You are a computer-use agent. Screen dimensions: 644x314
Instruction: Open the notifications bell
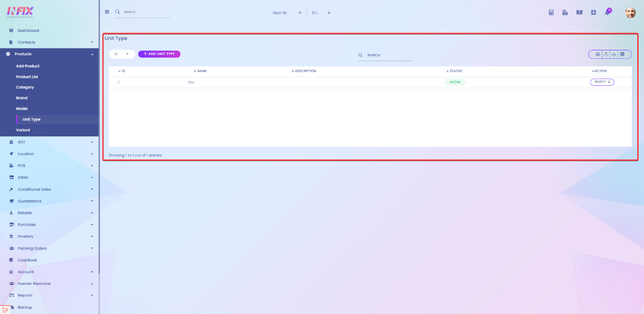click(607, 13)
